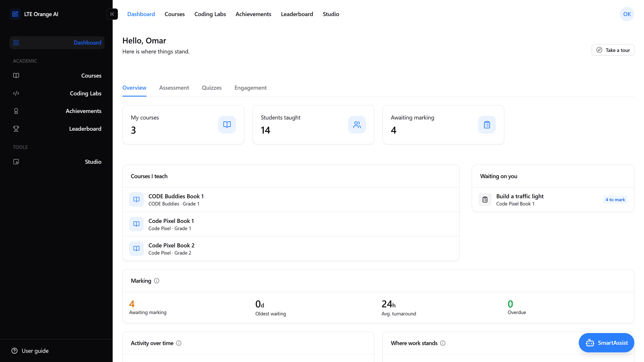Click the Awaiting marking clipboard icon
Screen dimensions: 644x362
click(x=487, y=125)
